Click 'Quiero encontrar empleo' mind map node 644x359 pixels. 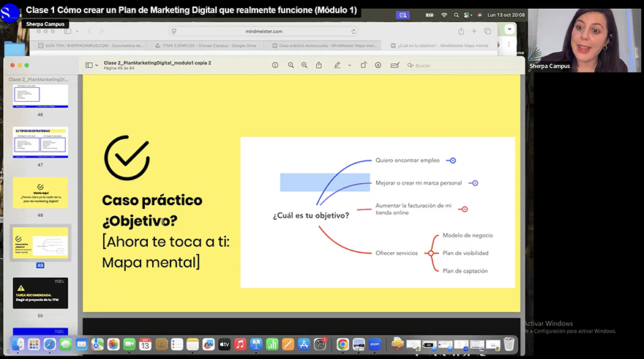(408, 160)
